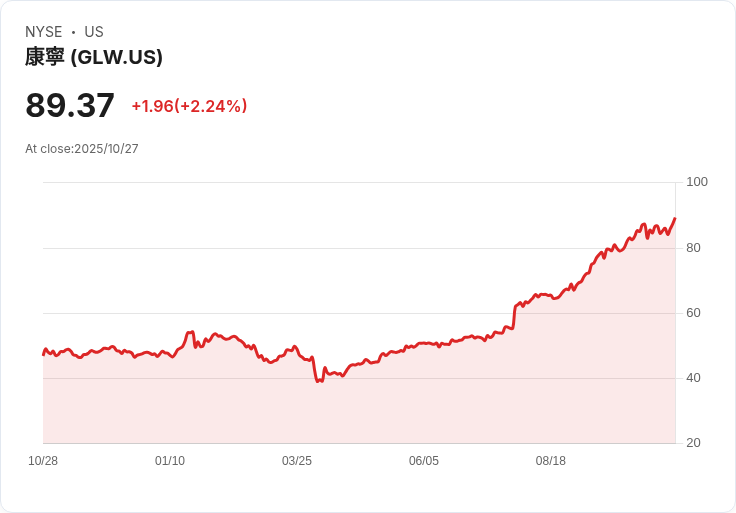This screenshot has height=513, width=736.
Task: Click the At close:2025/10/27 timestamp
Action: [x=82, y=149]
